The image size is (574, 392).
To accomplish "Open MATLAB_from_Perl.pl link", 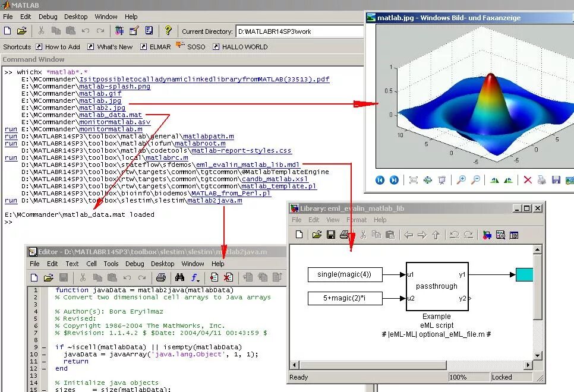I will [231, 193].
